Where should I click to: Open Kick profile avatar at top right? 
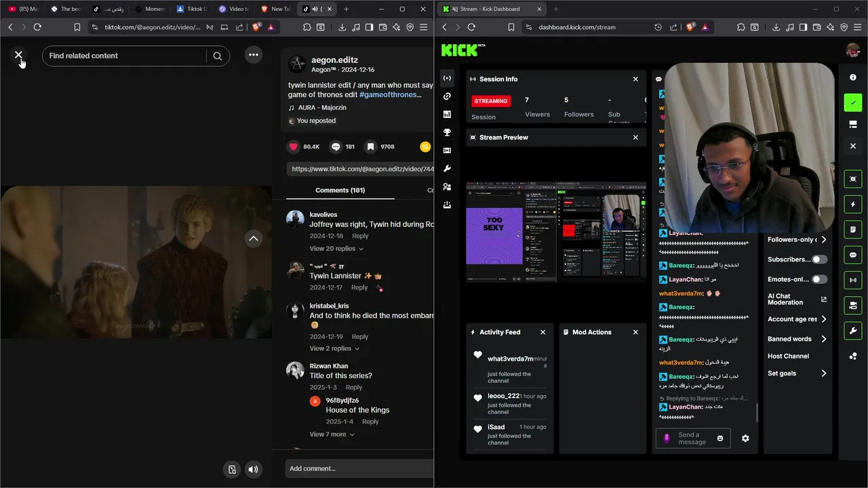853,50
